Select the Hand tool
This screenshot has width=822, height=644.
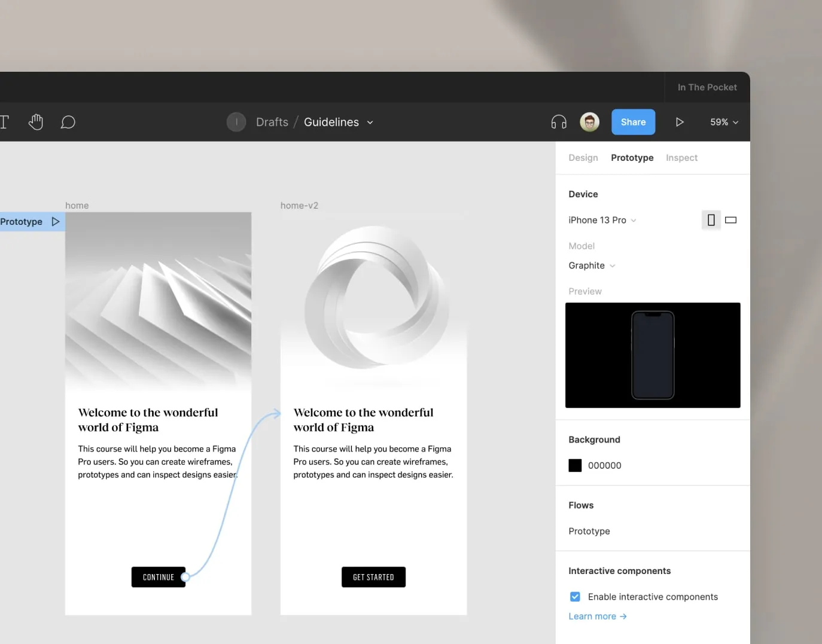pos(36,121)
